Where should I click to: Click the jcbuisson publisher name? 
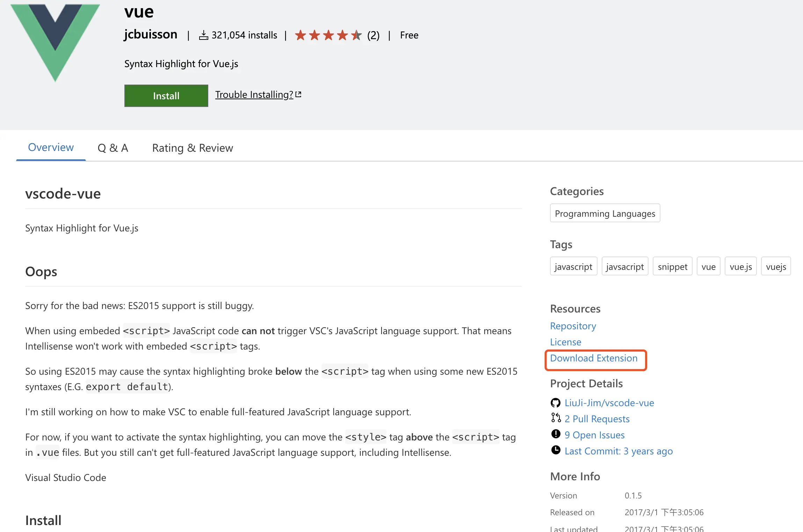pos(151,35)
